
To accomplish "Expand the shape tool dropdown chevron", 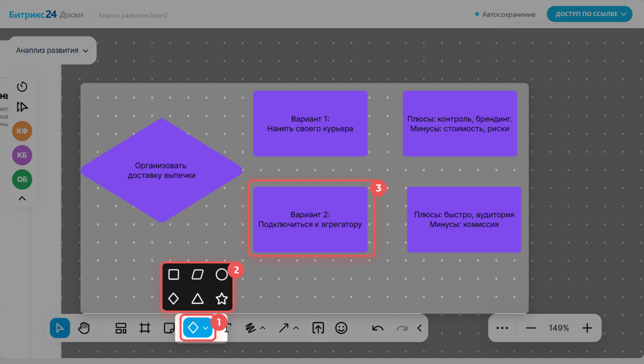I will 206,328.
